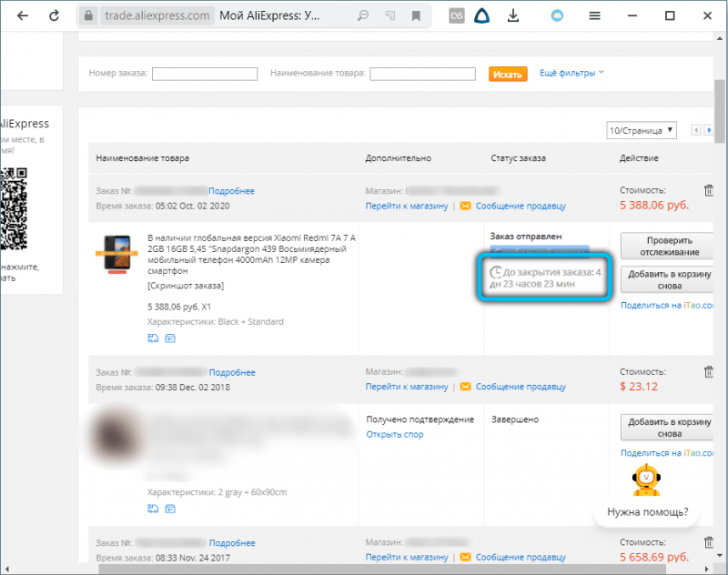Go to the next orders page arrow
This screenshot has width=728, height=575.
coord(709,130)
